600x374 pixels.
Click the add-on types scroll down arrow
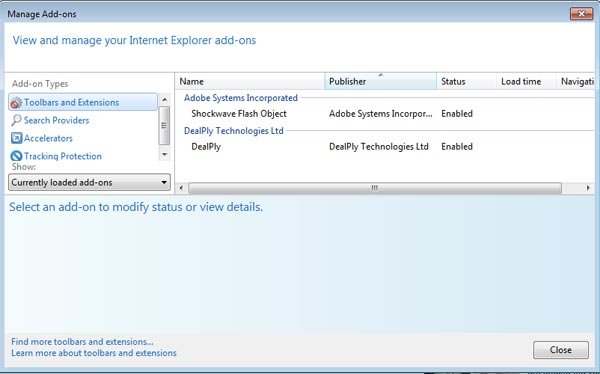(165, 155)
